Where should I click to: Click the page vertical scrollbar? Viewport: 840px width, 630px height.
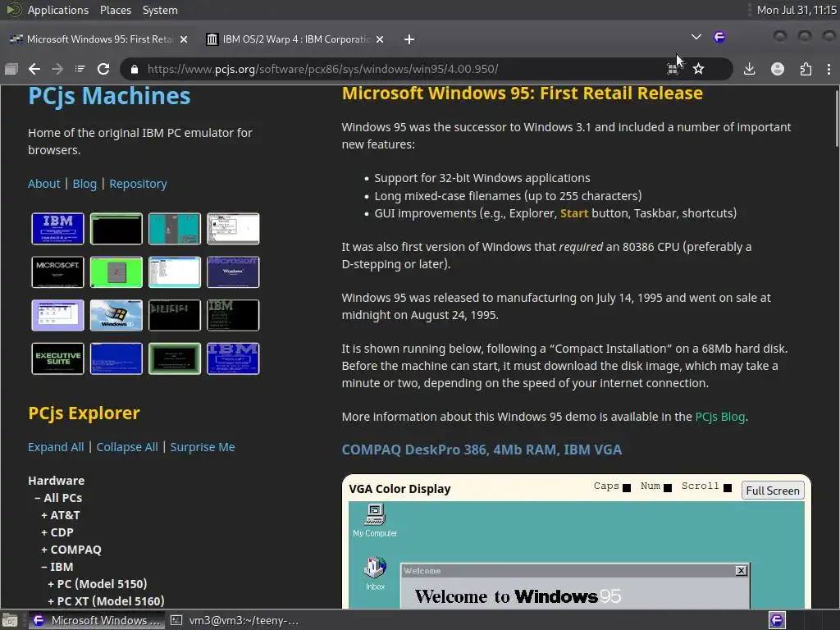point(836,119)
